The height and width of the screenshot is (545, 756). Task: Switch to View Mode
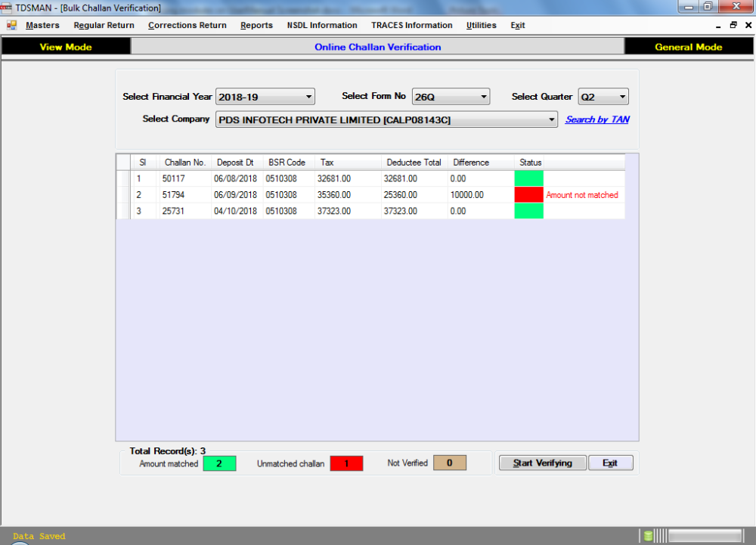(x=65, y=46)
